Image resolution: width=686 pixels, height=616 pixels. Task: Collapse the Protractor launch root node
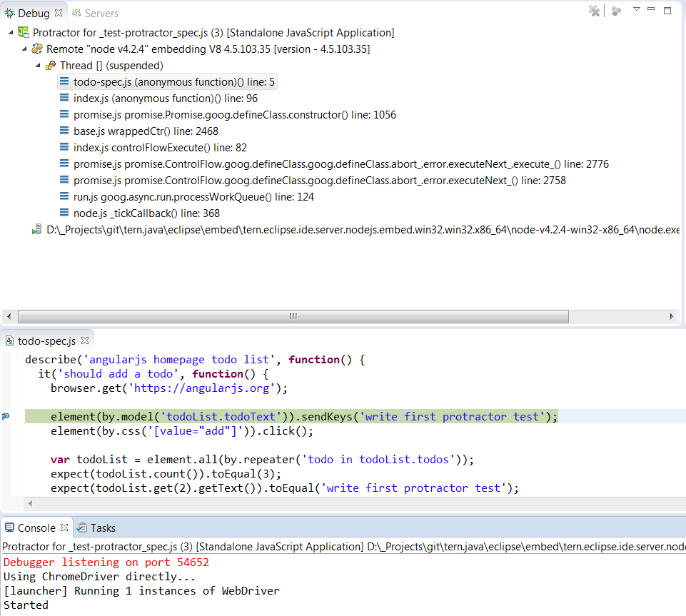click(11, 32)
